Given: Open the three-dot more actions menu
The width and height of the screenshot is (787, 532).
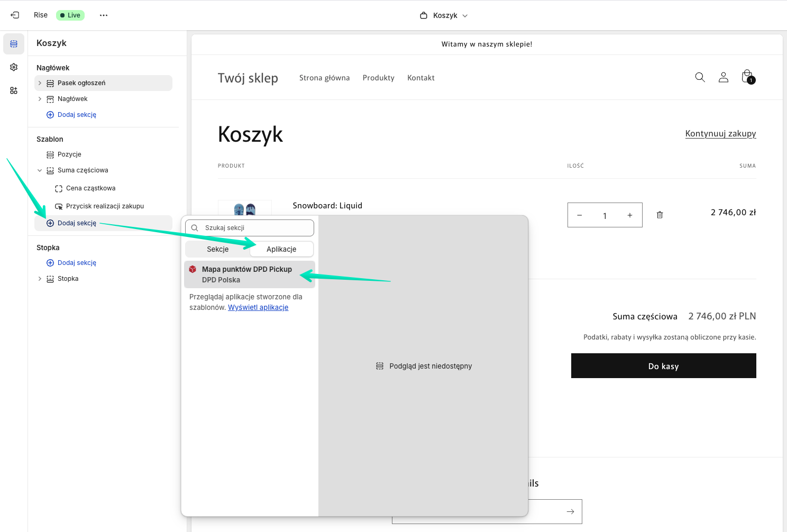Looking at the screenshot, I should (x=104, y=15).
